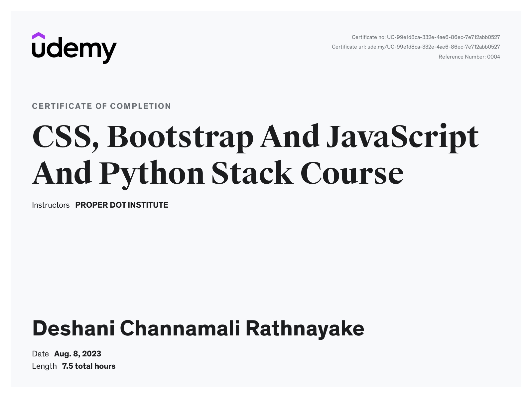Click the Udemy logo
Image resolution: width=532 pixels, height=396 pixels.
[74, 48]
